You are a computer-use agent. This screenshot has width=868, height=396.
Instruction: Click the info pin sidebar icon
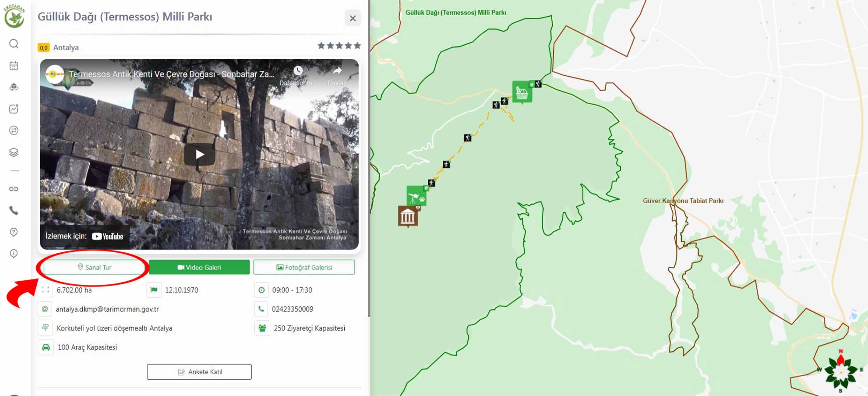coord(14,253)
